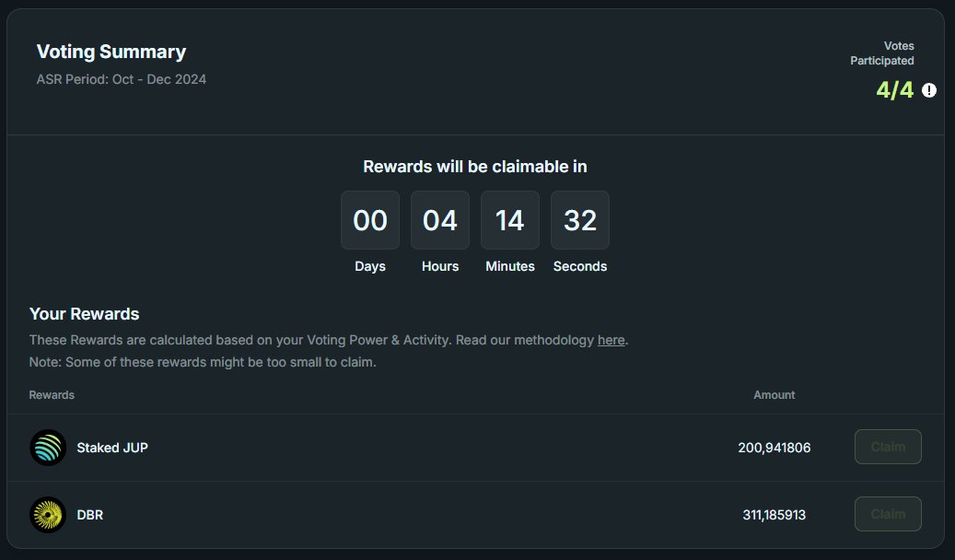Click the 'Days' countdown label
Viewport: 955px width, 560px height.
tap(370, 266)
